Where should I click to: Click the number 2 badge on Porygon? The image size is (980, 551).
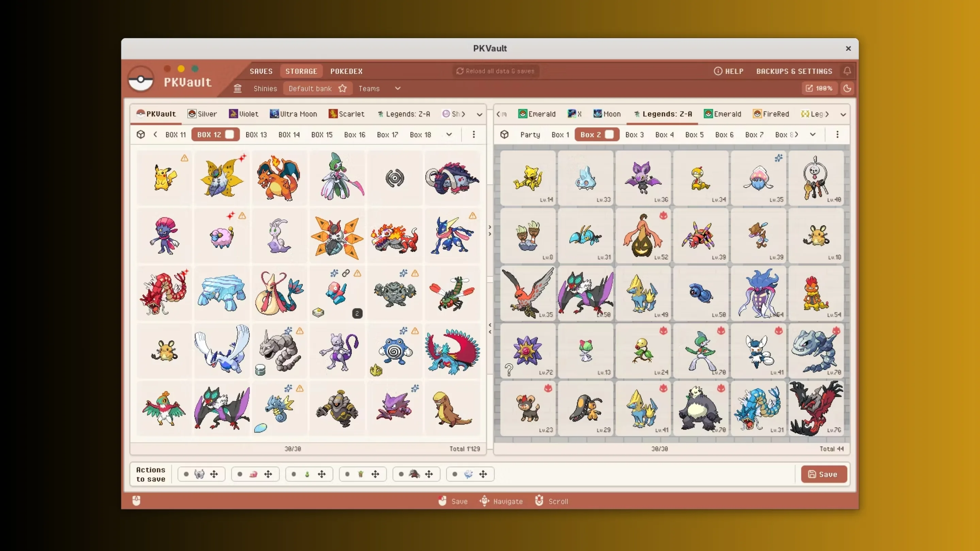tap(357, 313)
